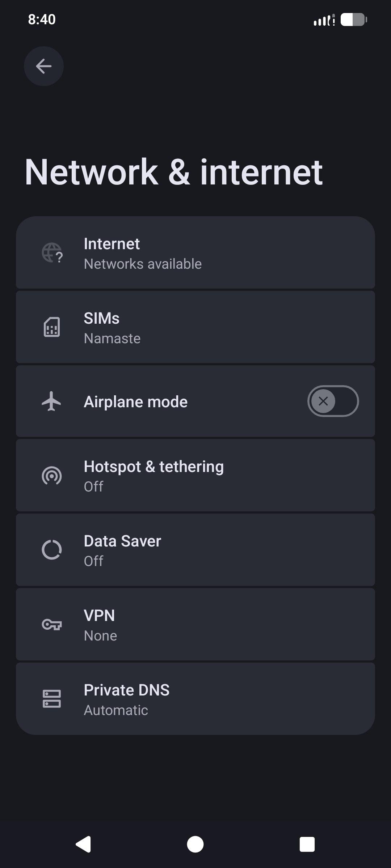Click the Internet globe icon
Image resolution: width=391 pixels, height=868 pixels.
[52, 253]
